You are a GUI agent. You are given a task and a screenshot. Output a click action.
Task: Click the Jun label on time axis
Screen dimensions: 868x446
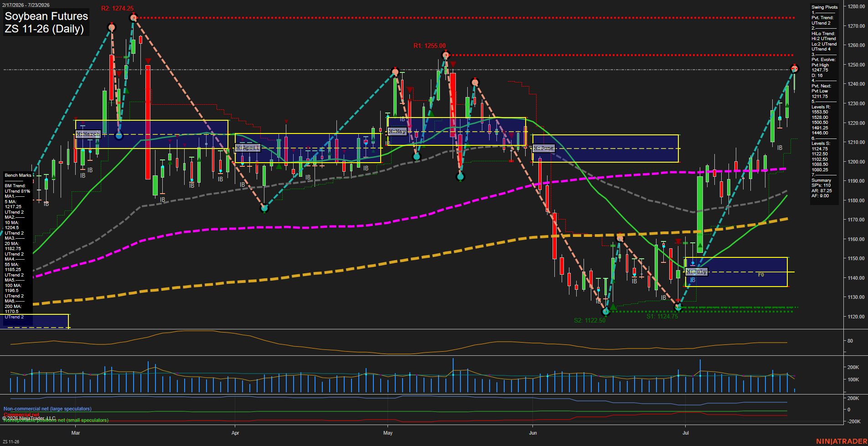533,433
